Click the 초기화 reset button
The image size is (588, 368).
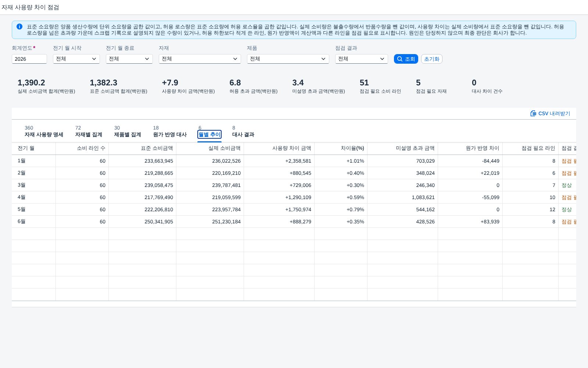click(x=432, y=59)
